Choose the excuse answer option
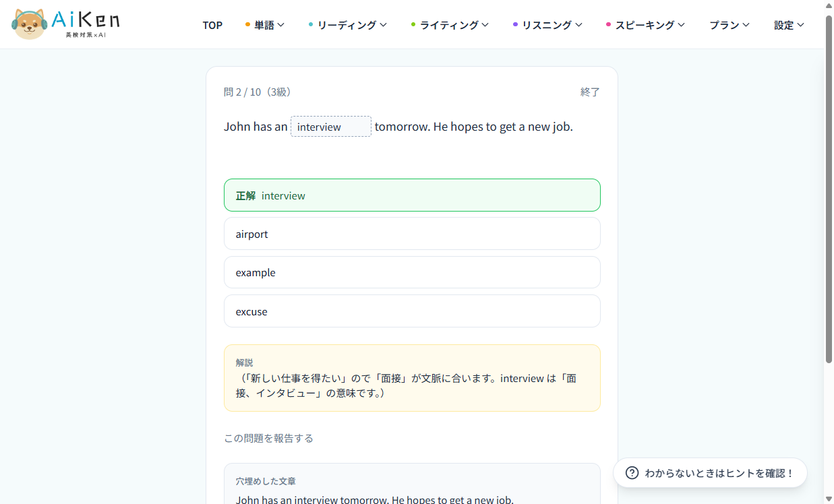The width and height of the screenshot is (834, 504). point(412,311)
